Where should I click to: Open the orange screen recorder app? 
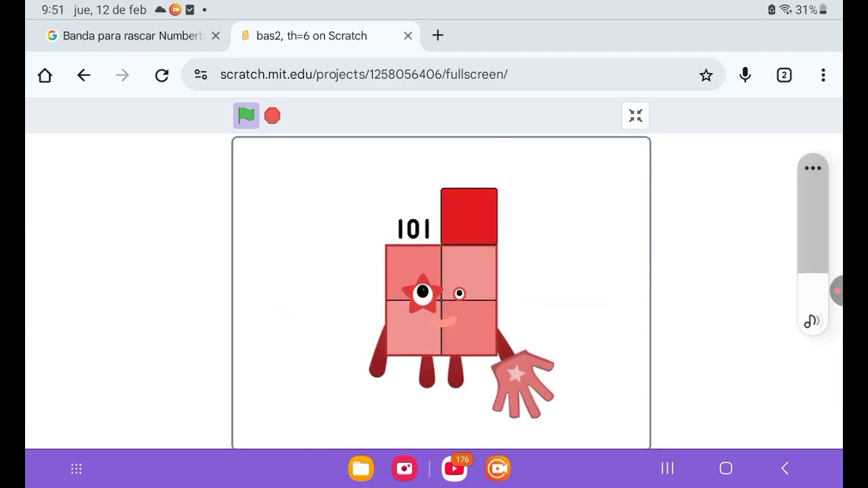tap(498, 468)
